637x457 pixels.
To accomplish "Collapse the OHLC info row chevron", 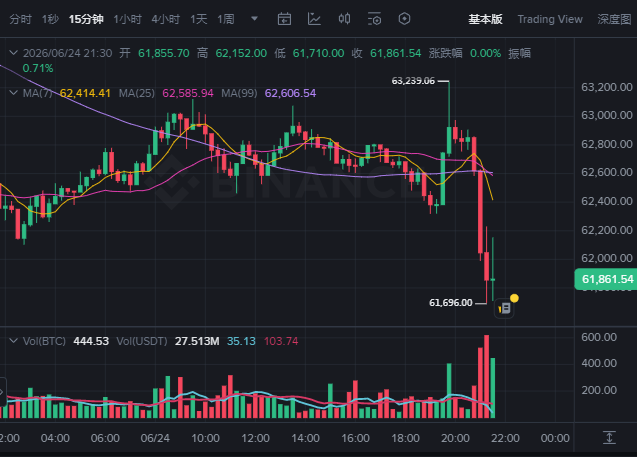I will [x=13, y=53].
